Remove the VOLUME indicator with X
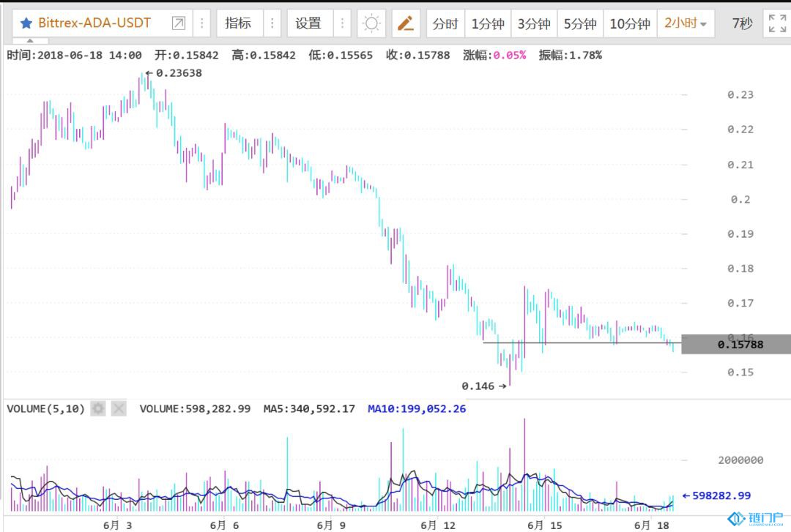The image size is (791, 532). click(x=118, y=408)
